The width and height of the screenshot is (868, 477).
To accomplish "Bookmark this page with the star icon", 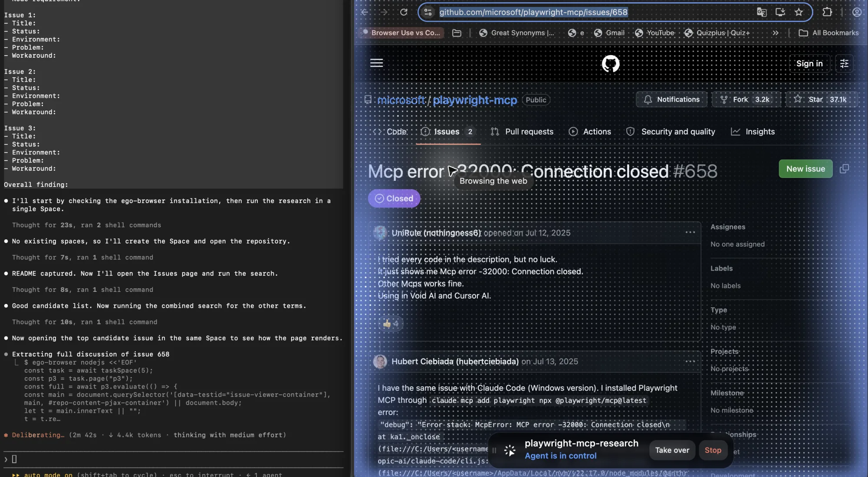I will tap(799, 12).
